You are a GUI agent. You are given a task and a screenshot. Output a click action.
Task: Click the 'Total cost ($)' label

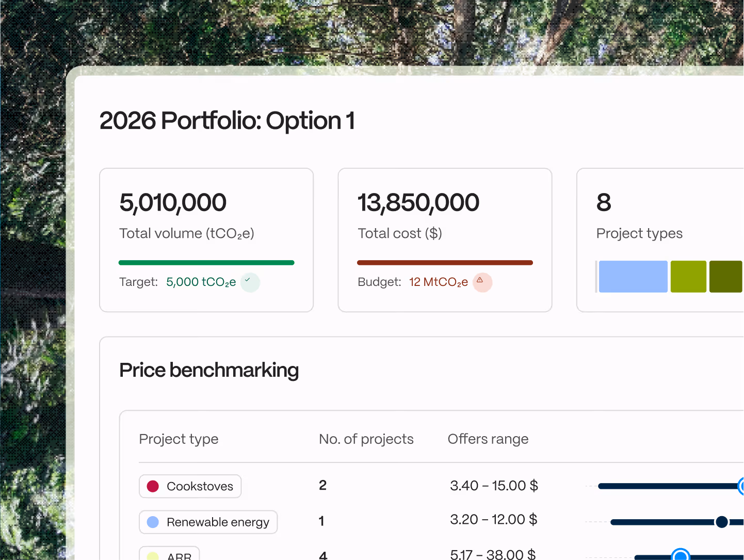click(400, 234)
